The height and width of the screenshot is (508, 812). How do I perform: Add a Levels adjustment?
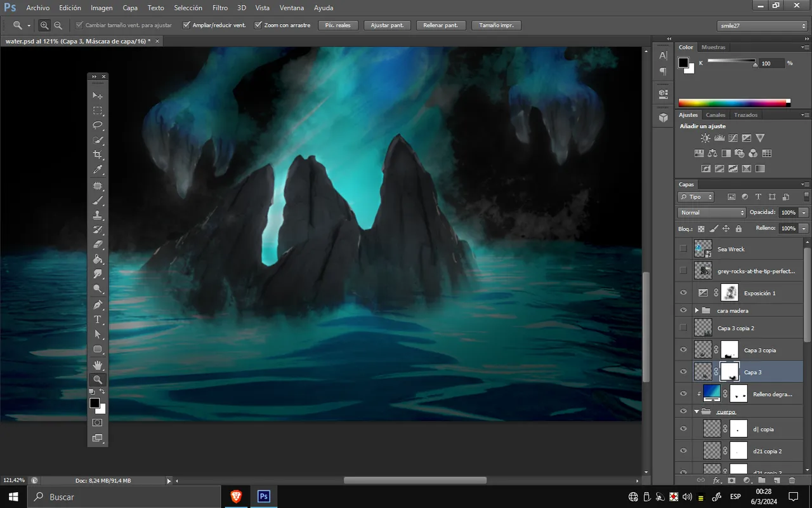click(x=719, y=138)
